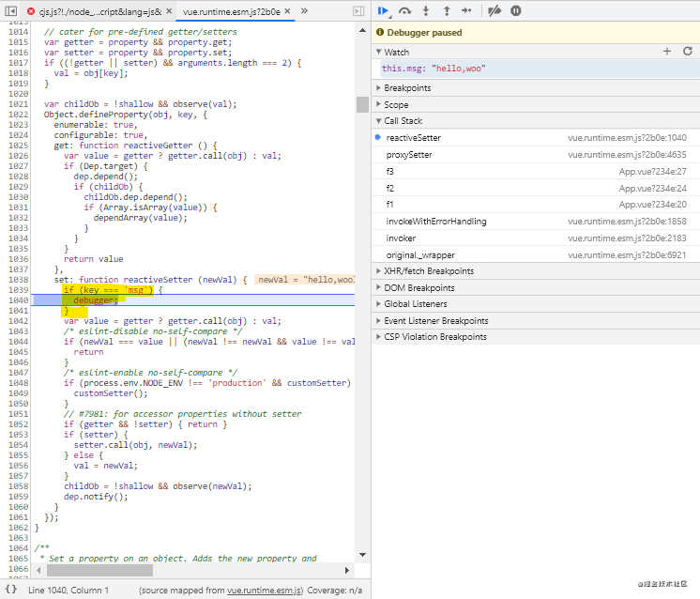
Task: Expand Event Listener Breakpoints section
Action: tap(378, 321)
